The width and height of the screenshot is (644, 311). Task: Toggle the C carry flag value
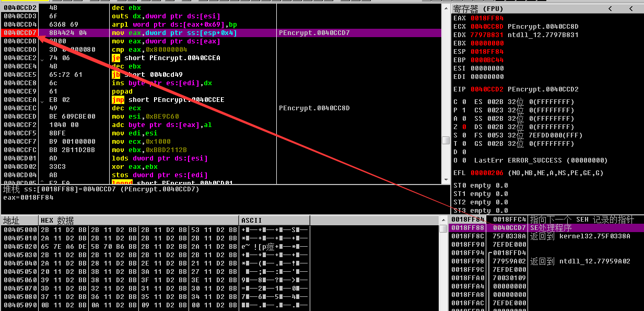(463, 102)
